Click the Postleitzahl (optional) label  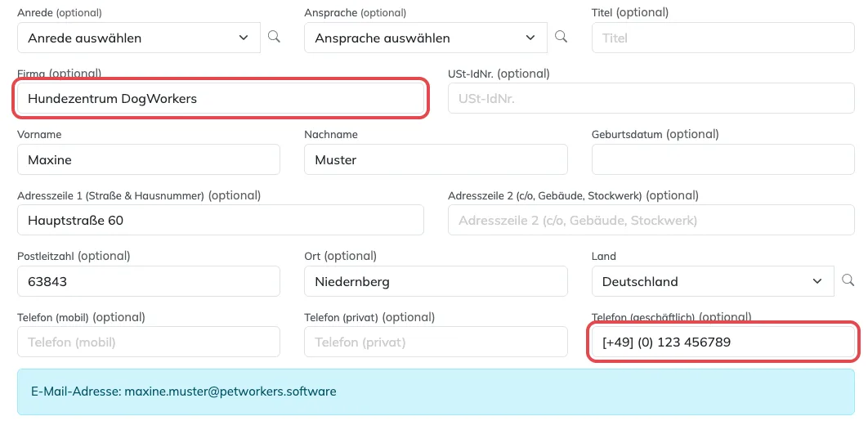[x=74, y=256]
